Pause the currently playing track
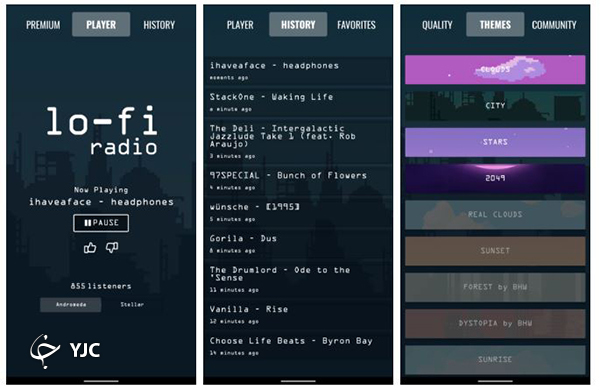The image size is (600, 390). (x=101, y=223)
